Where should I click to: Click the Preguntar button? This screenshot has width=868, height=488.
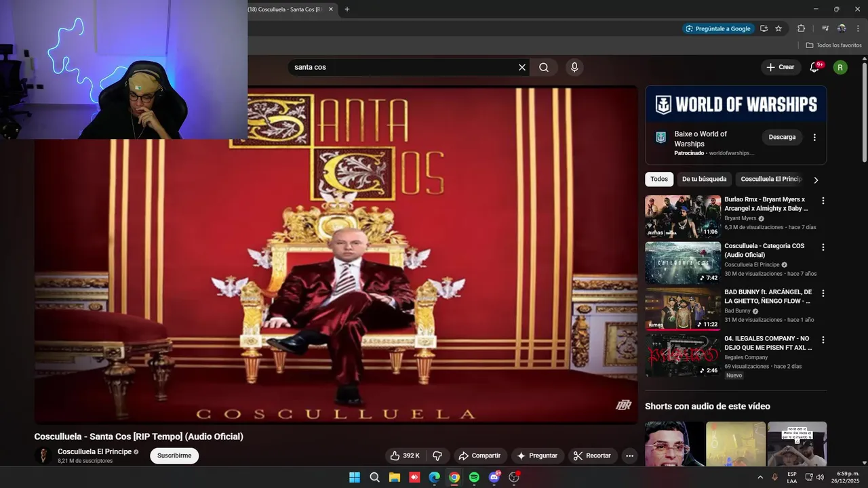(x=537, y=455)
